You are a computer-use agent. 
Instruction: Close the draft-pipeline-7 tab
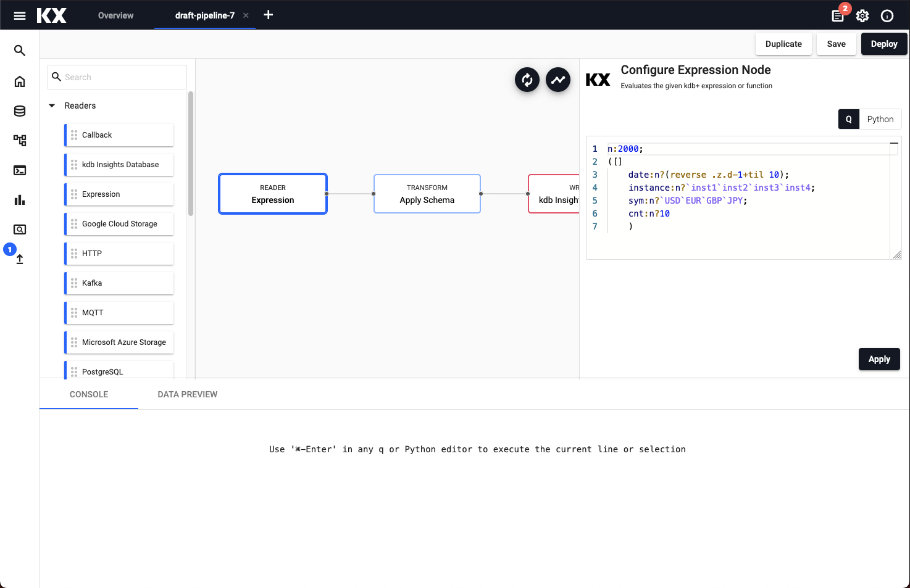[246, 15]
